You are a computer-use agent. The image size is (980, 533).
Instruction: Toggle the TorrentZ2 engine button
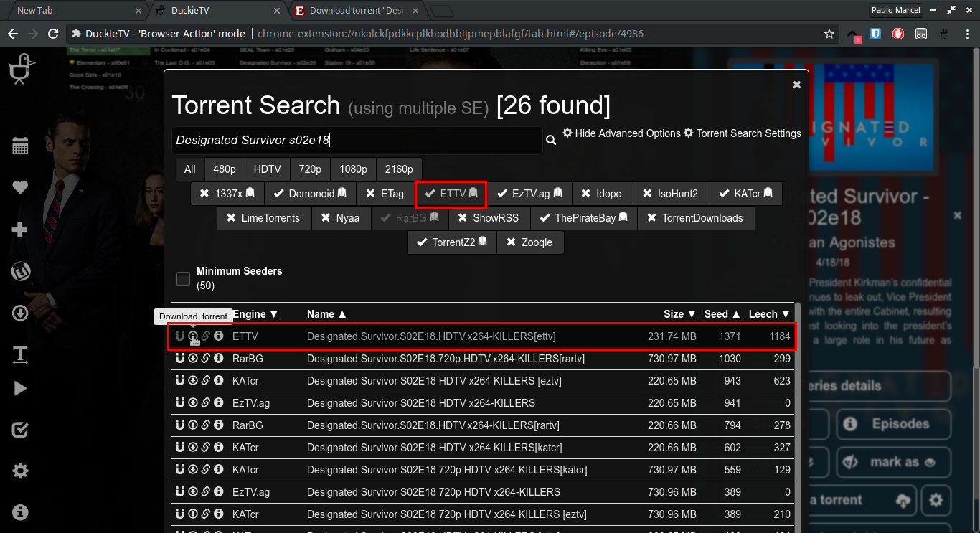pos(451,242)
